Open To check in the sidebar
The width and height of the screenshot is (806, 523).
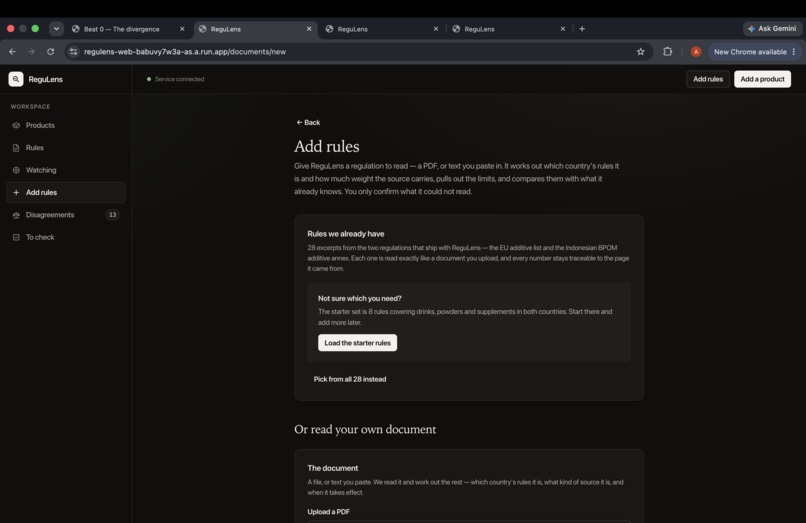pyautogui.click(x=66, y=237)
